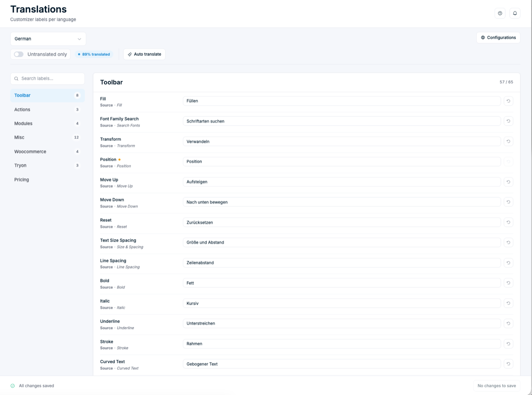Click the 89% translated badge
The width and height of the screenshot is (532, 395).
94,54
